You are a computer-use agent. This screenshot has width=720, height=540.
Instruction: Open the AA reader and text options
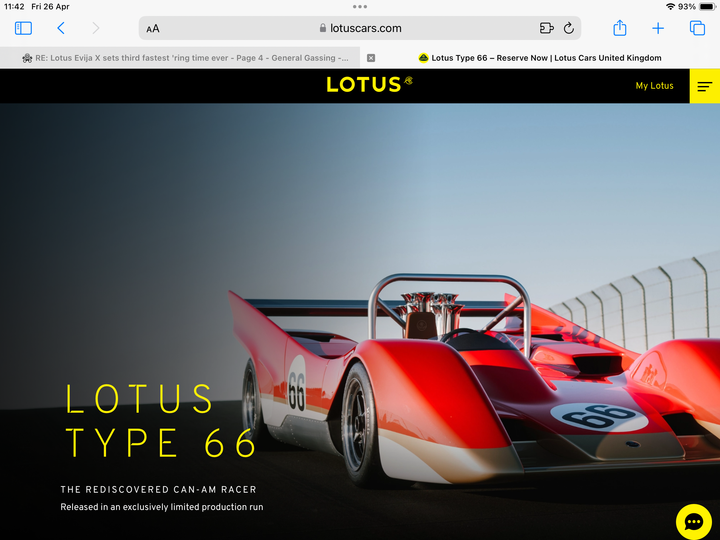coord(153,28)
